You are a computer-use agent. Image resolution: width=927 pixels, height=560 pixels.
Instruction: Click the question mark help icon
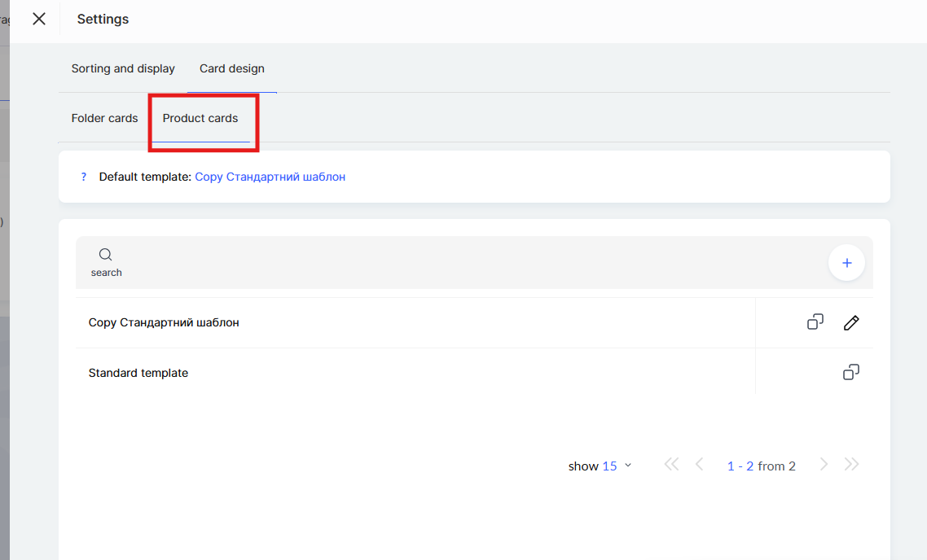83,177
